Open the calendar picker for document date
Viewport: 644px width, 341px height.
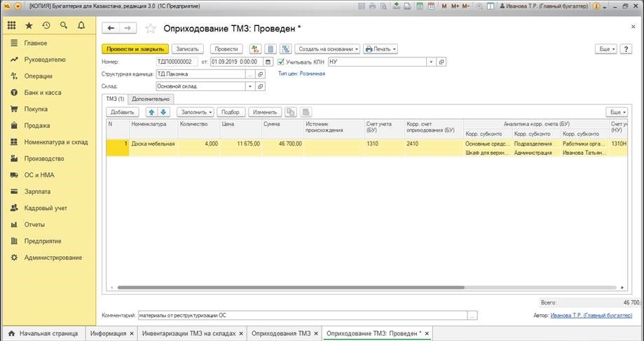(x=268, y=62)
